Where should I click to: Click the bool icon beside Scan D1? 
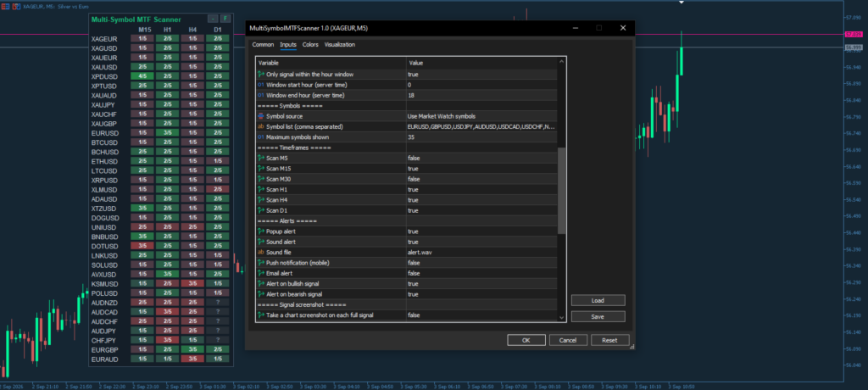[x=261, y=210]
